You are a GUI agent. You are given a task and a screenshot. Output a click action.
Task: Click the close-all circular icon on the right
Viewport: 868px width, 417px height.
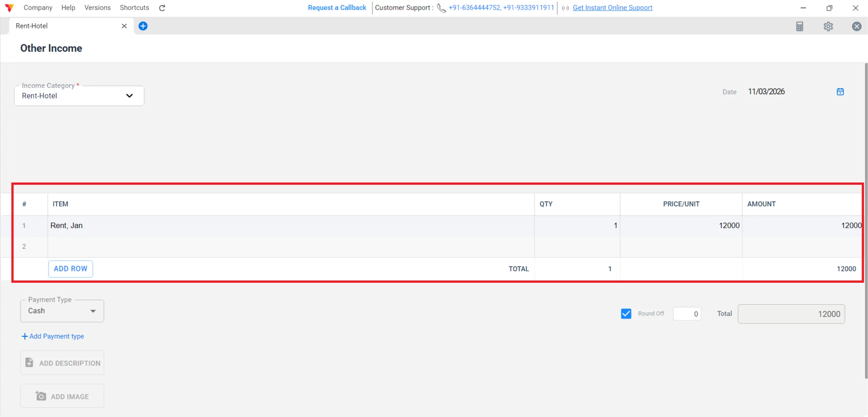pos(856,26)
